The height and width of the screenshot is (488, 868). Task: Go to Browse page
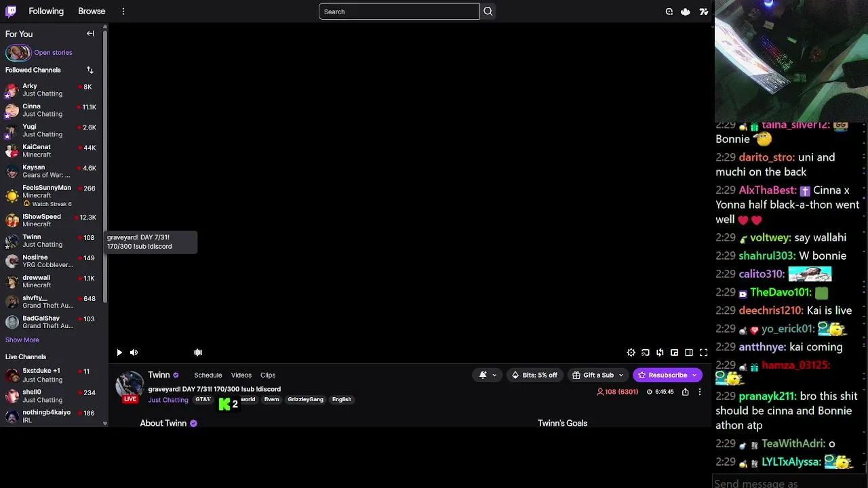pyautogui.click(x=92, y=12)
